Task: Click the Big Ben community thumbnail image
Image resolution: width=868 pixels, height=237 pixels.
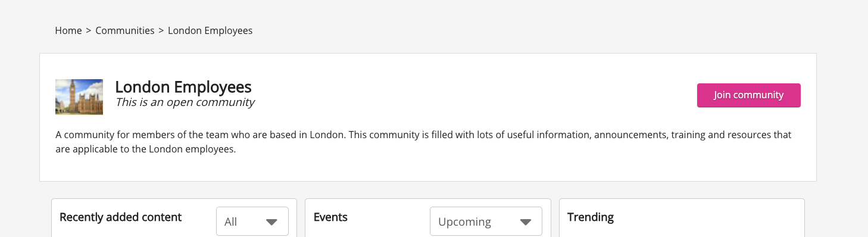Action: coord(79,96)
